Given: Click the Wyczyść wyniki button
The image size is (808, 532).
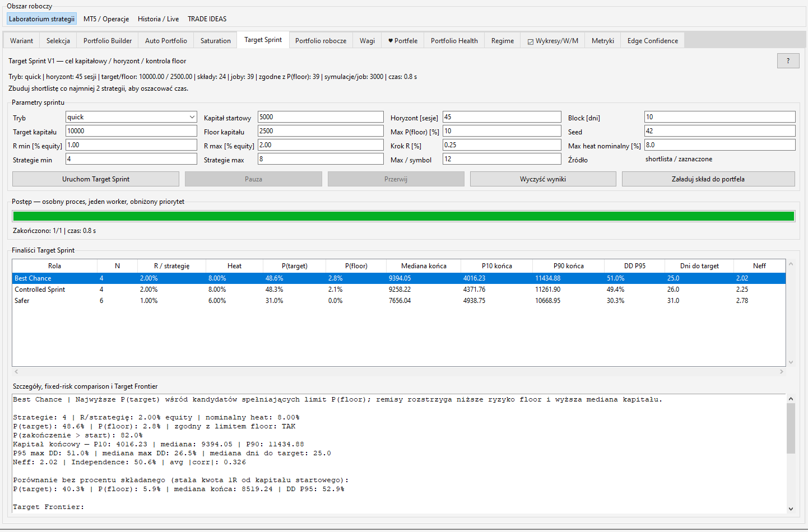Looking at the screenshot, I should 543,179.
